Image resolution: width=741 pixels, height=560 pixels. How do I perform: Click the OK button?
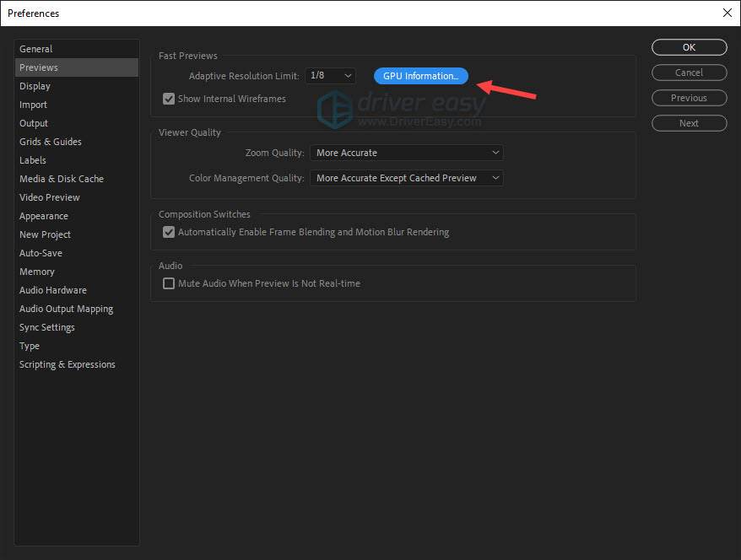tap(689, 47)
